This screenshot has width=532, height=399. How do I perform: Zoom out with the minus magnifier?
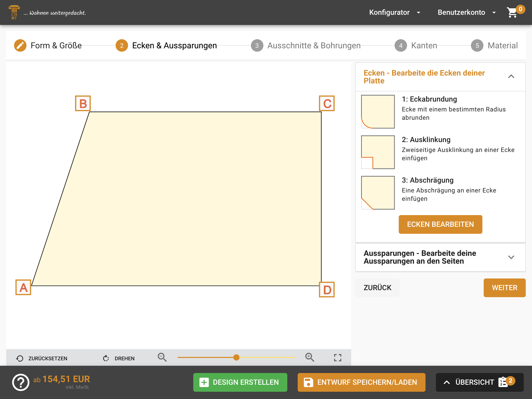[x=162, y=357]
